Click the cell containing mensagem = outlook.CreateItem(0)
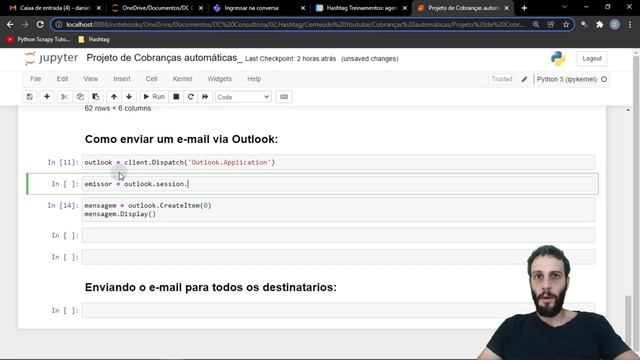640x360 pixels. click(338, 210)
